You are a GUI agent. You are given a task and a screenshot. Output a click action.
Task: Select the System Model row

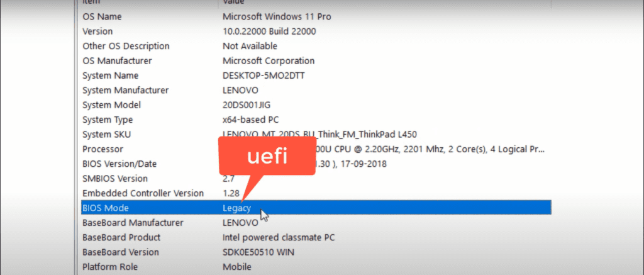111,105
